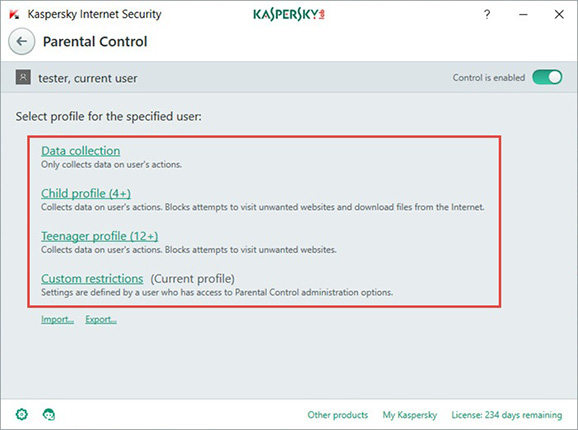This screenshot has width=578, height=430.
Task: Click the green KASPERSKY center logo
Action: click(289, 14)
